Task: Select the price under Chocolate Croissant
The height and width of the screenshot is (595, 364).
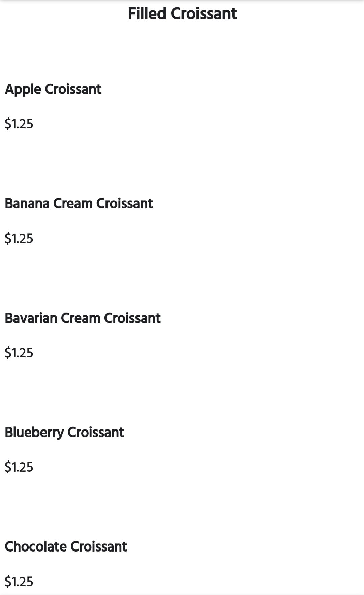Action: [x=19, y=582]
